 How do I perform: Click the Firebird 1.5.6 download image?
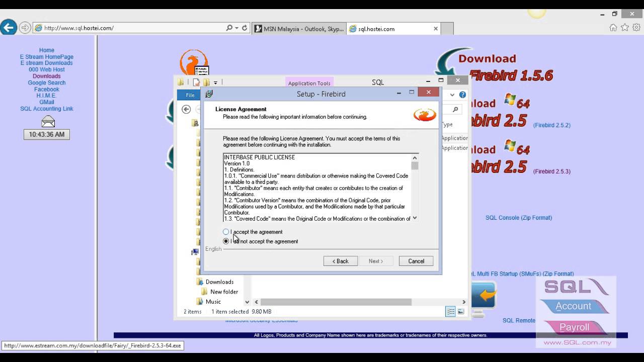pos(496,66)
